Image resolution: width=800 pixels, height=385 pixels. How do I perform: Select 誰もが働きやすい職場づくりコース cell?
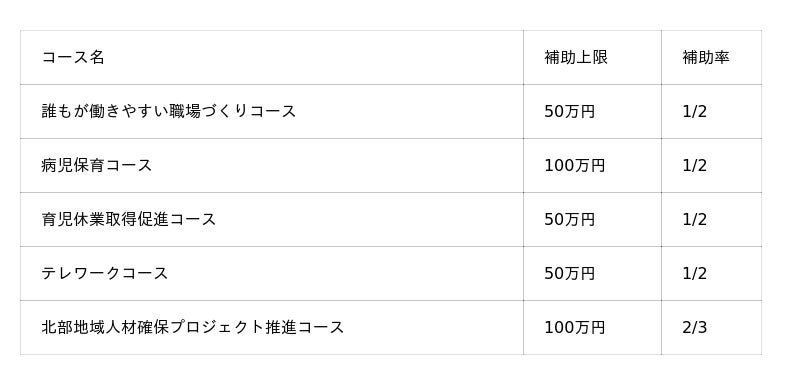[x=271, y=111]
